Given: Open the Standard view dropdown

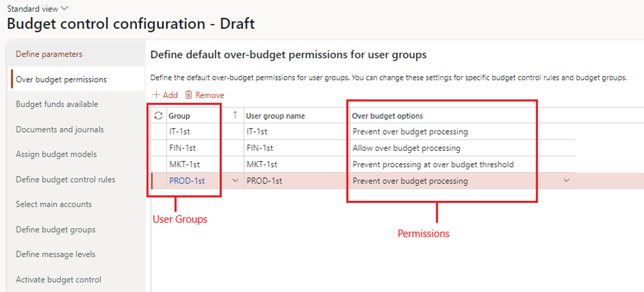Looking at the screenshot, I should [38, 8].
